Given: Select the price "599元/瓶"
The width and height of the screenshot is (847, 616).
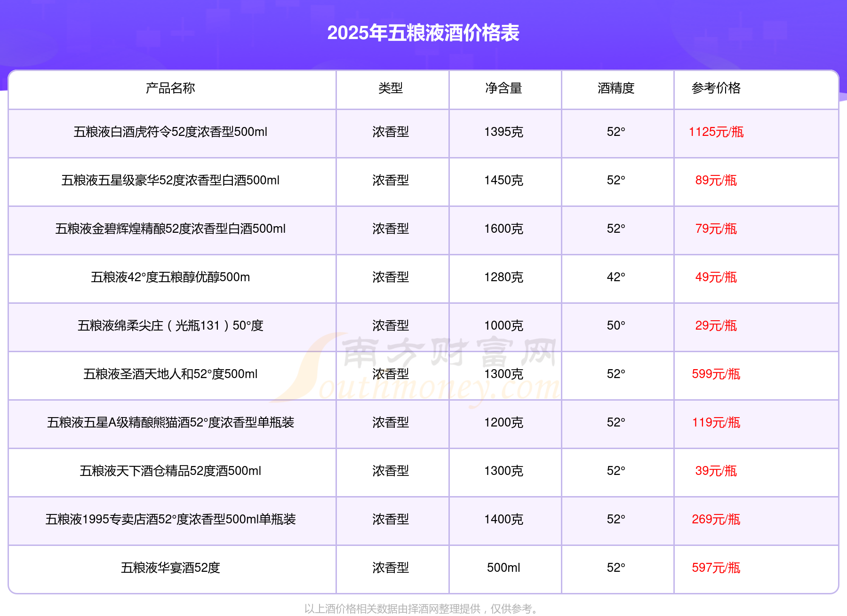Looking at the screenshot, I should 716,374.
